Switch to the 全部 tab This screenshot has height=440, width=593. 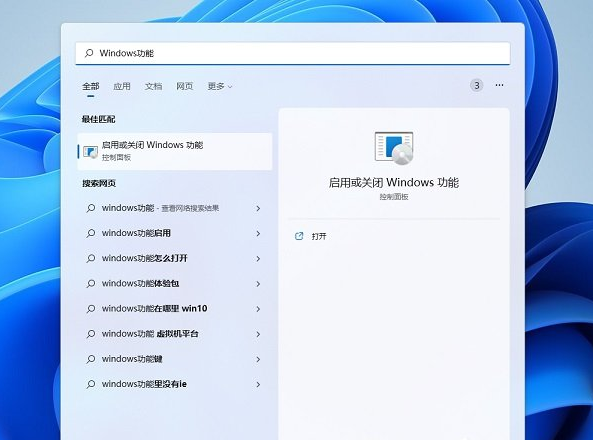tap(91, 86)
